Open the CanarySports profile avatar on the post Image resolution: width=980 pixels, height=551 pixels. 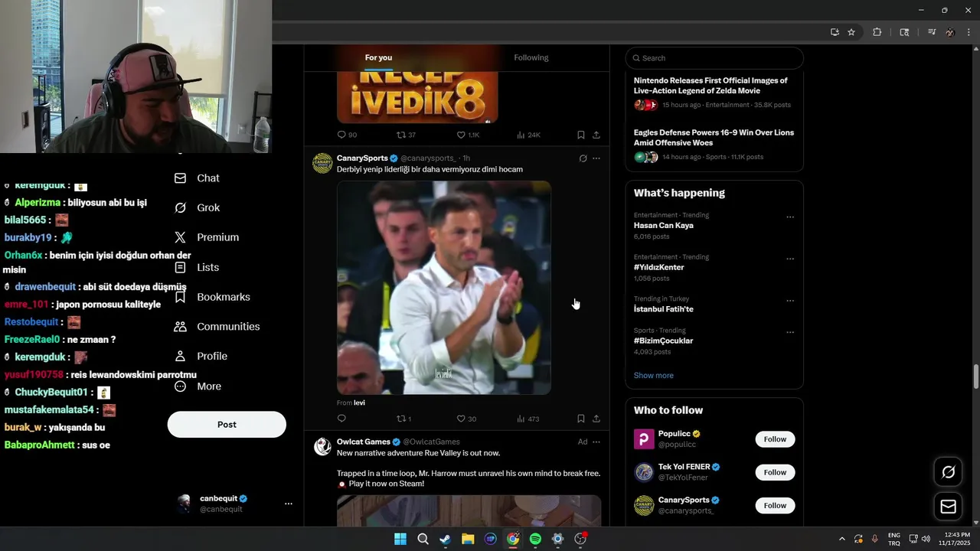tap(322, 163)
